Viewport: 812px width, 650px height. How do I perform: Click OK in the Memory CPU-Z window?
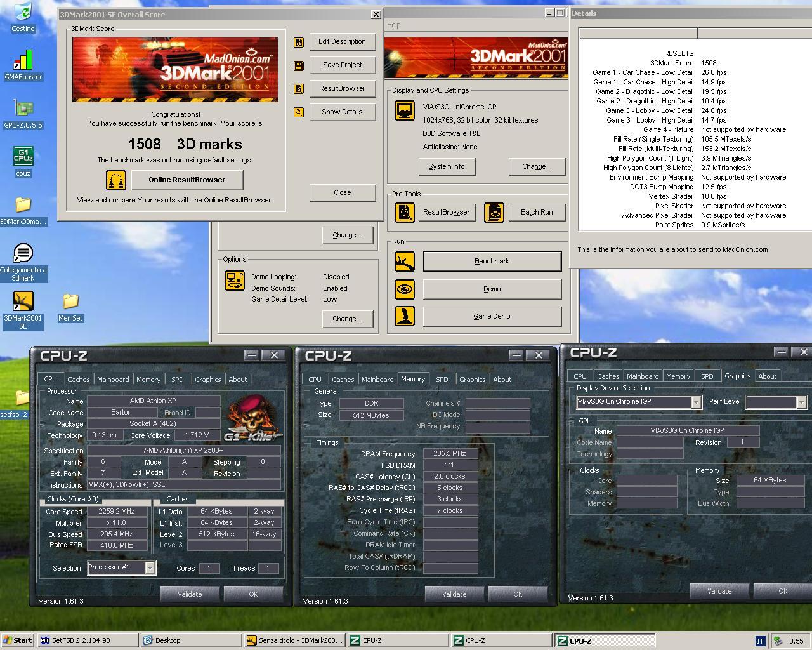pos(518,594)
